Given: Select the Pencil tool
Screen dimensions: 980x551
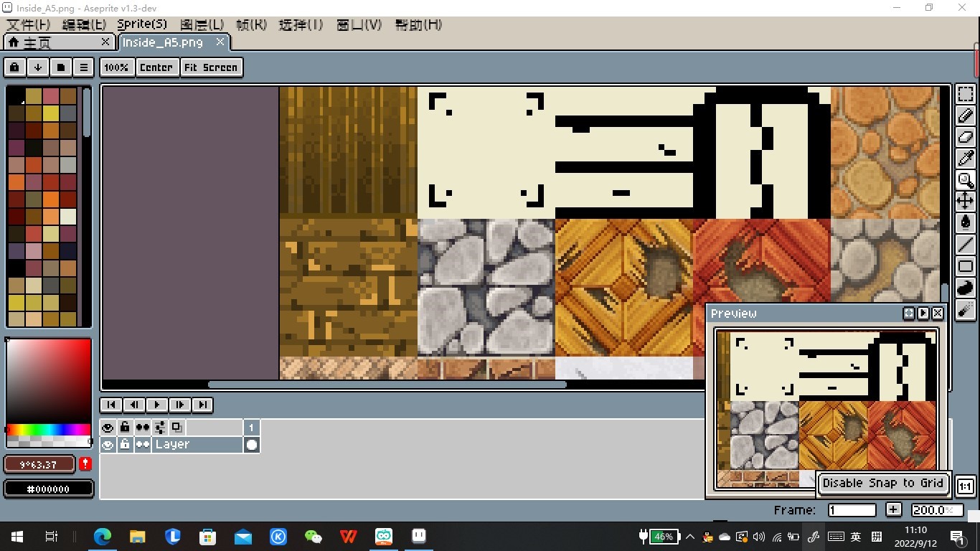Looking at the screenshot, I should (966, 116).
